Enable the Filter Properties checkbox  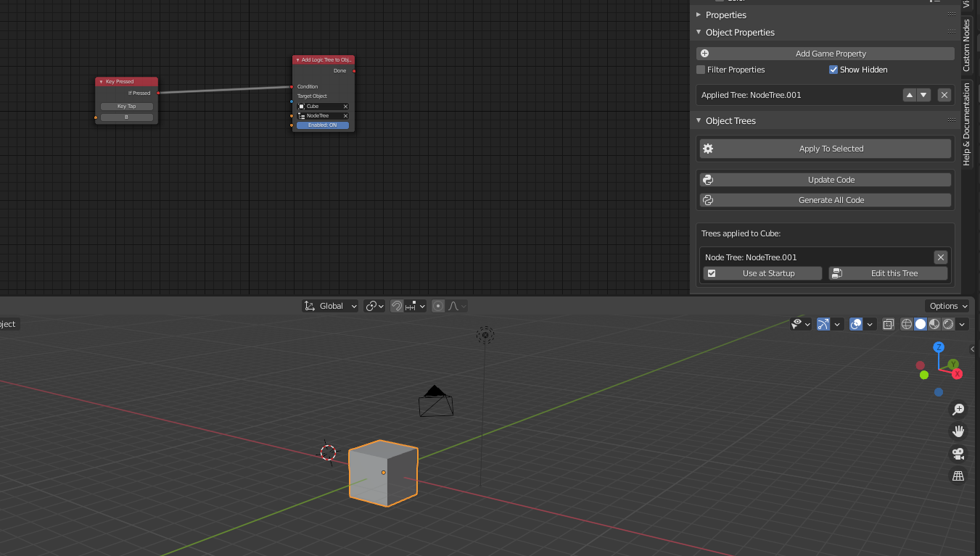coord(701,70)
